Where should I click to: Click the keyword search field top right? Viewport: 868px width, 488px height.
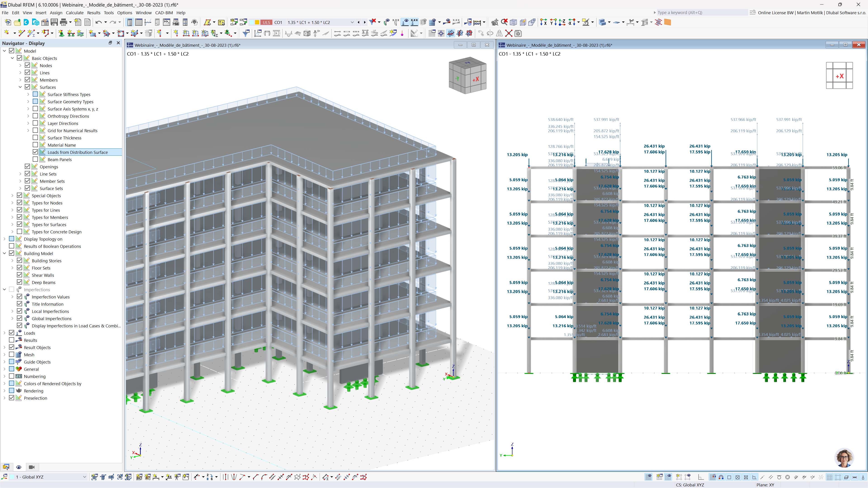coord(701,13)
